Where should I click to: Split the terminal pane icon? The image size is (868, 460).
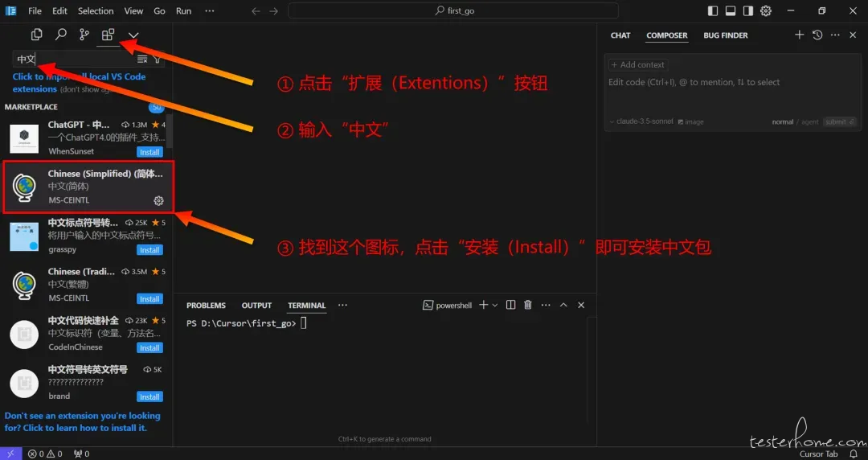click(510, 305)
